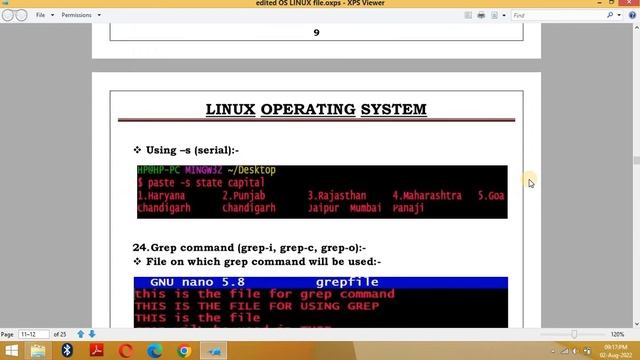The image size is (640, 360).
Task: Click the page number field showing 11-12
Action: 34,334
